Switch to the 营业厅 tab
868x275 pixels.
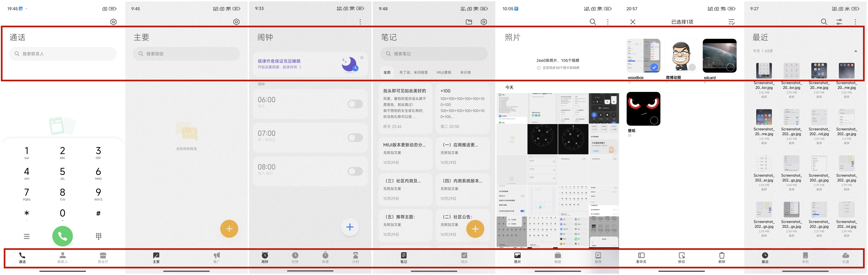[103, 258]
